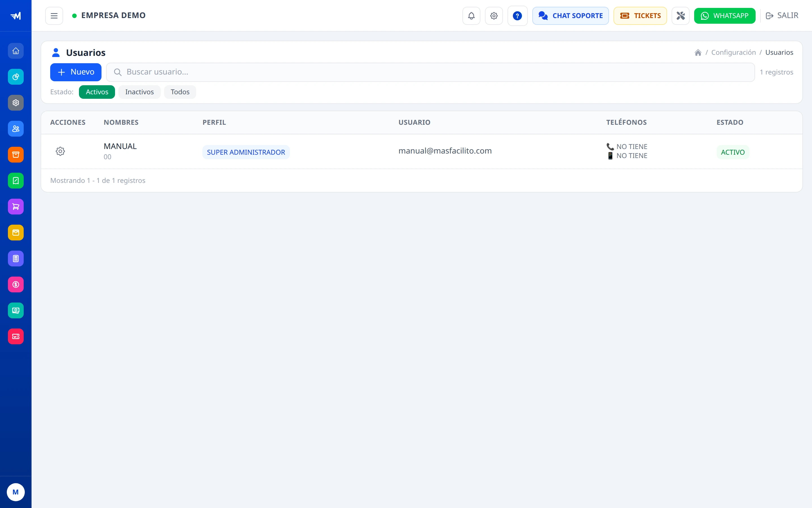This screenshot has height=508, width=812.
Task: Click the masfacilito logo top-left
Action: [16, 16]
